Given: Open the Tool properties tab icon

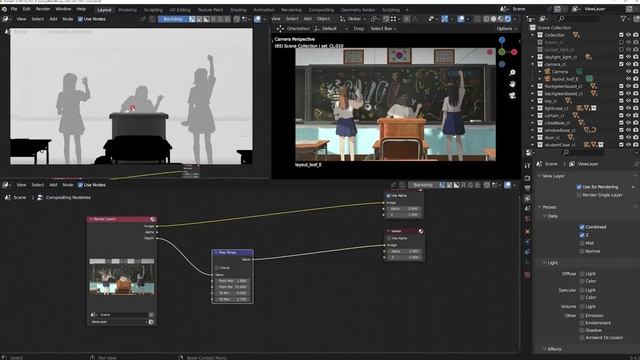Looking at the screenshot, I should 527,165.
